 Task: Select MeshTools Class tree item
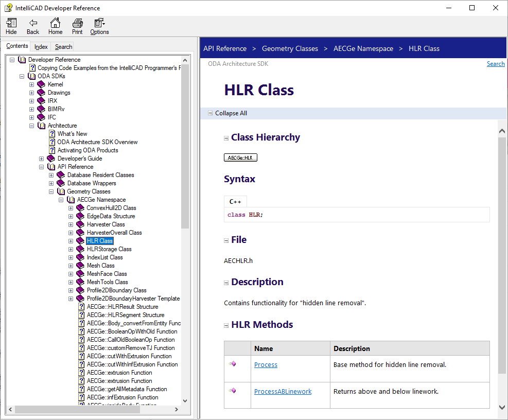[107, 282]
